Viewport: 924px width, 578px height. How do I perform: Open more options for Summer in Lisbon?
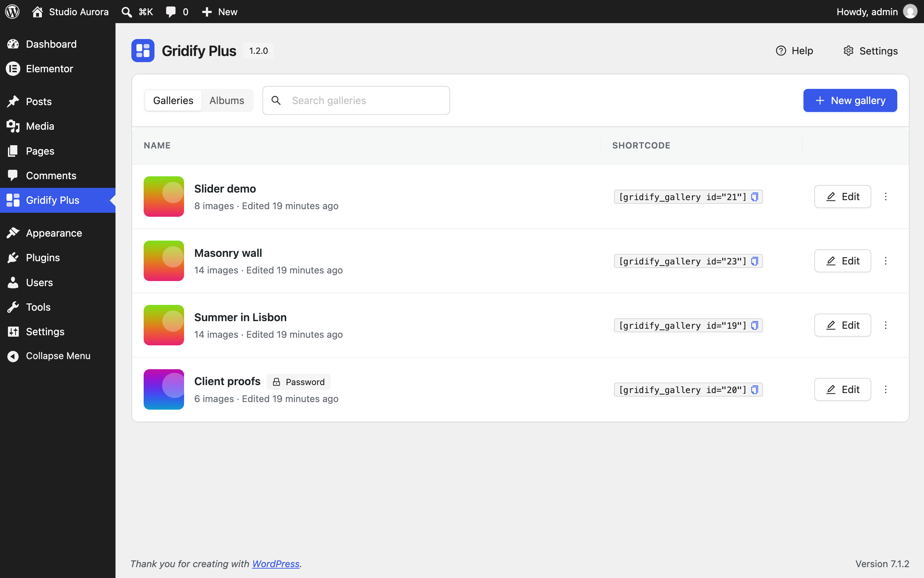click(x=886, y=325)
